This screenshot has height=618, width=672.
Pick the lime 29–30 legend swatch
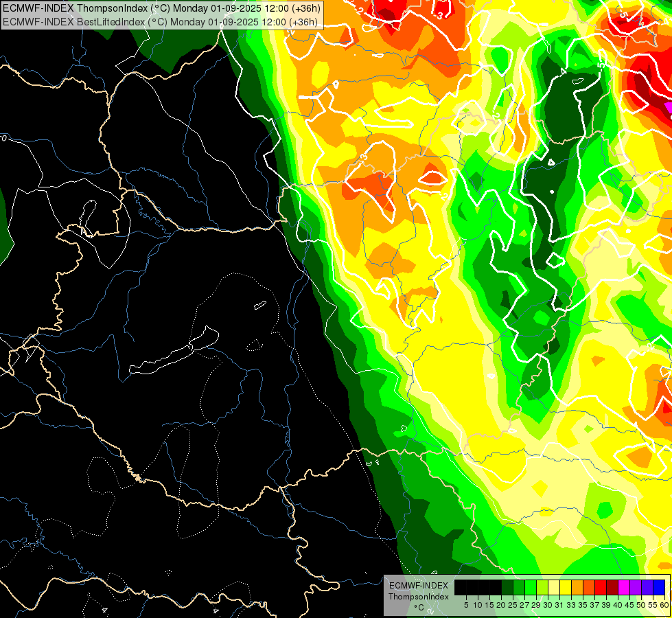542,587
